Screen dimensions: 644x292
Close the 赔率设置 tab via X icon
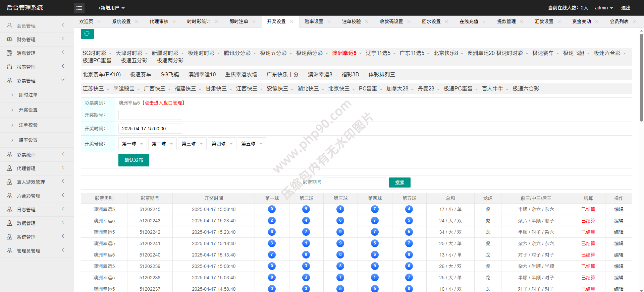point(329,22)
